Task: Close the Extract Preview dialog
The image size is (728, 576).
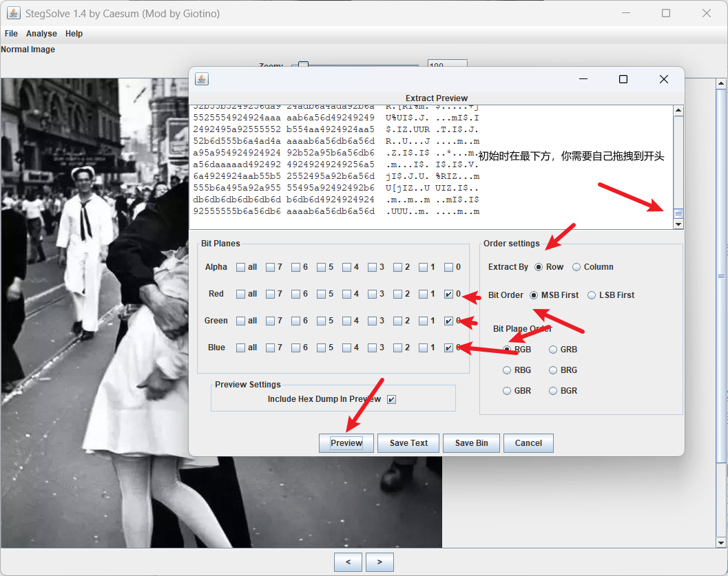Action: coord(663,79)
